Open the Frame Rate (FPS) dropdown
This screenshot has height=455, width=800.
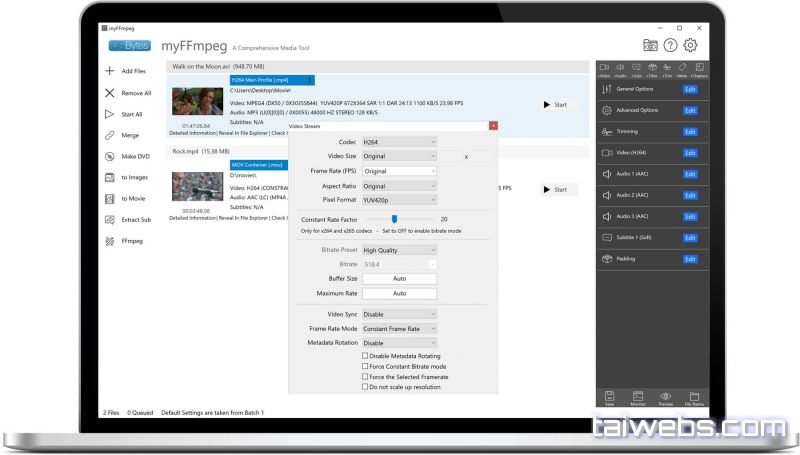[399, 171]
